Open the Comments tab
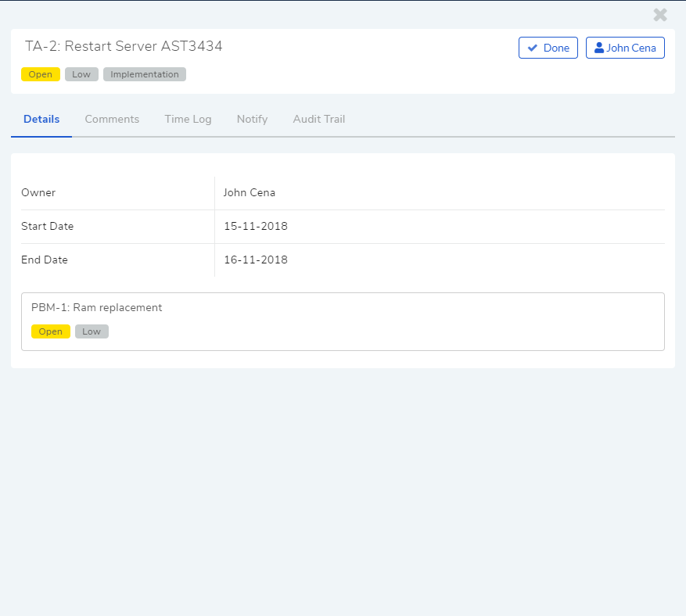The height and width of the screenshot is (616, 686). [x=112, y=119]
